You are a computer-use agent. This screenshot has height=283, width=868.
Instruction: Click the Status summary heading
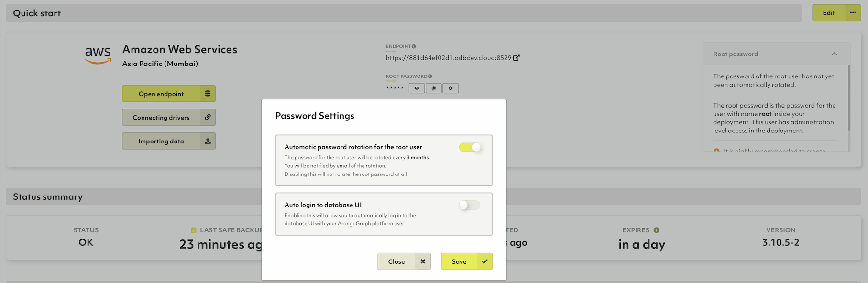[48, 197]
